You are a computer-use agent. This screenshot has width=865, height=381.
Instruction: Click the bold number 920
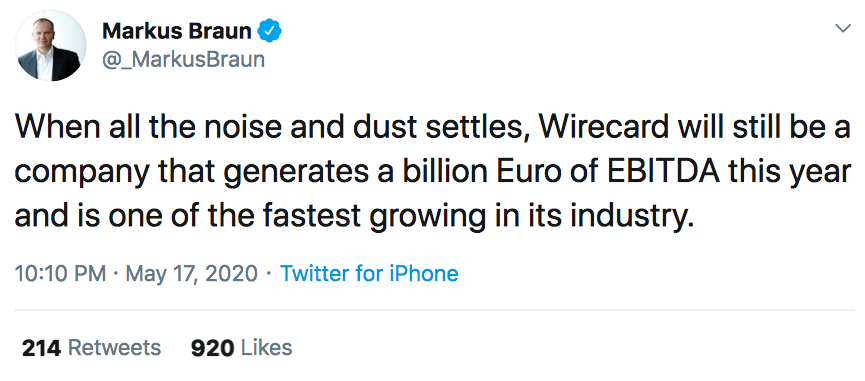(213, 348)
